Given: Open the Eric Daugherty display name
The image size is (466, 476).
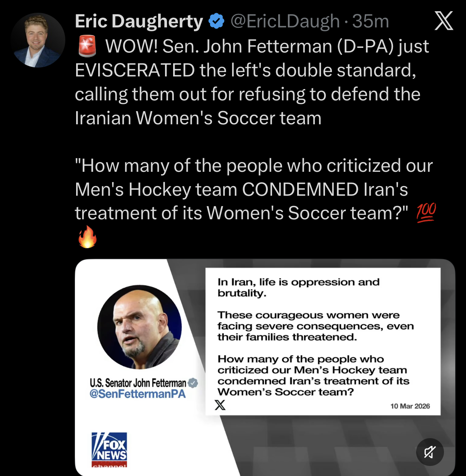Looking at the screenshot, I should coord(139,21).
